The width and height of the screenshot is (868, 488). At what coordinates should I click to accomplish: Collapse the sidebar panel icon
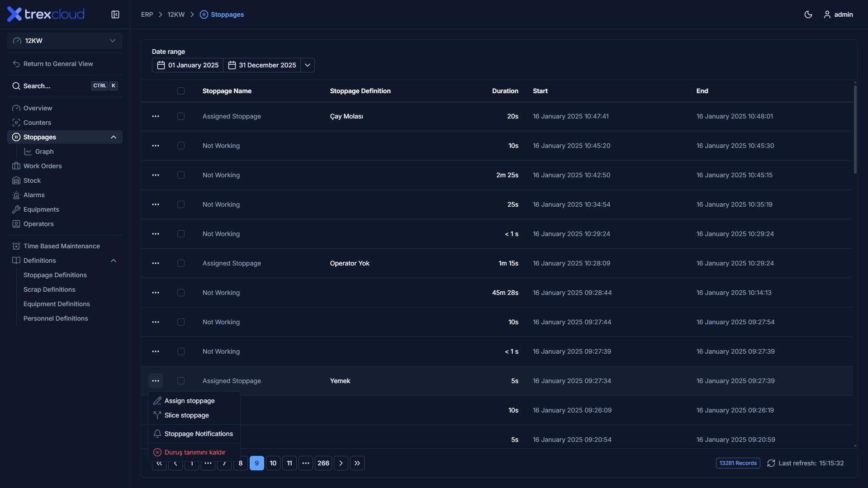(x=115, y=14)
